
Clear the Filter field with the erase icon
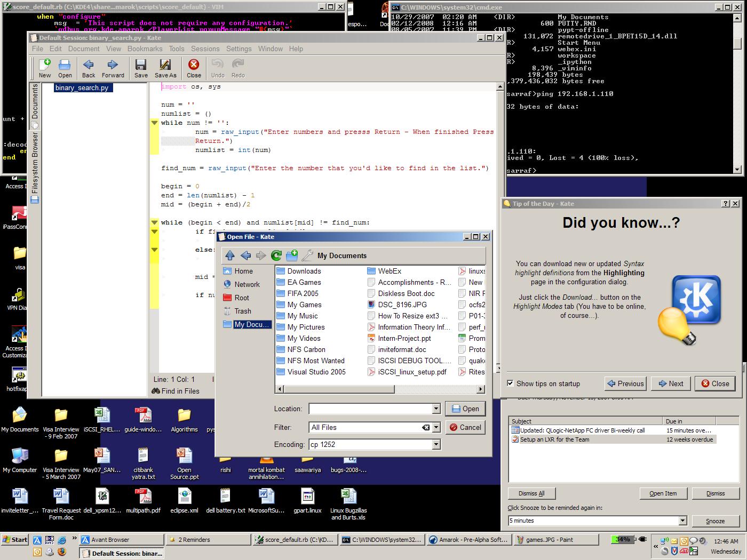pyautogui.click(x=426, y=427)
